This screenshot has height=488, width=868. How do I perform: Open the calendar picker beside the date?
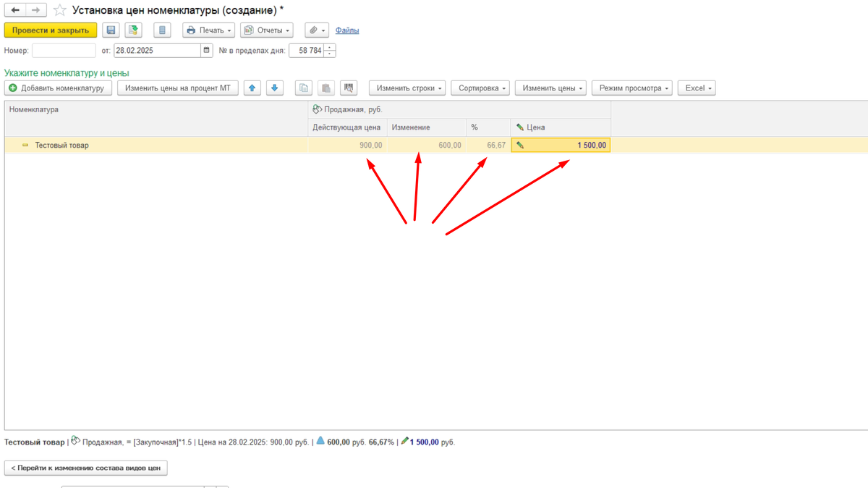coord(207,51)
